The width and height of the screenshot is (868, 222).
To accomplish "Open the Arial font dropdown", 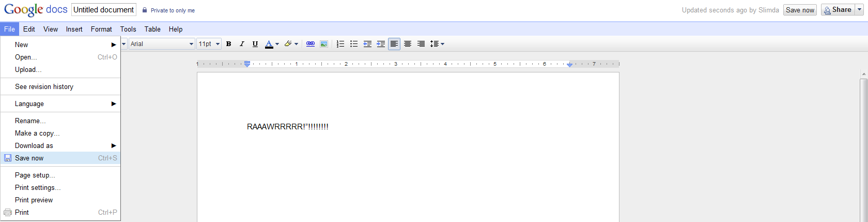I will [162, 44].
